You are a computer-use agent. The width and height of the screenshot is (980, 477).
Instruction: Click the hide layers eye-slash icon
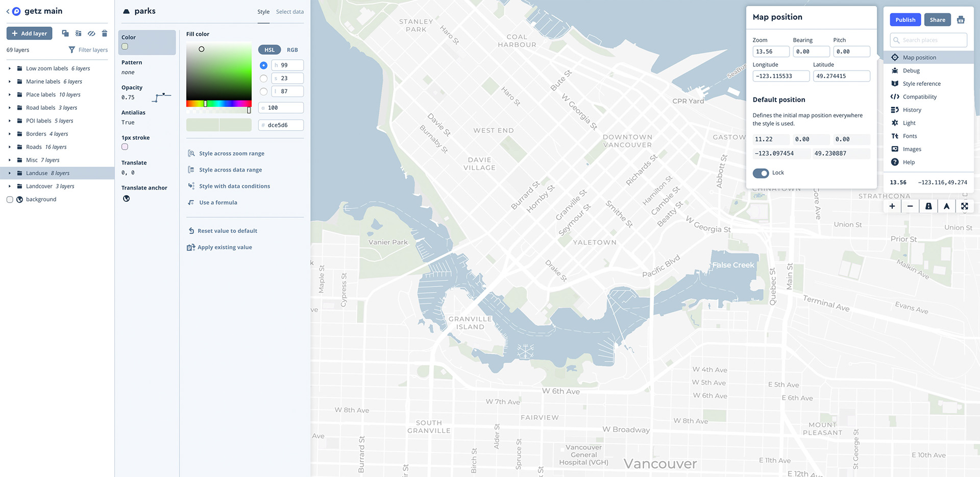click(x=91, y=33)
